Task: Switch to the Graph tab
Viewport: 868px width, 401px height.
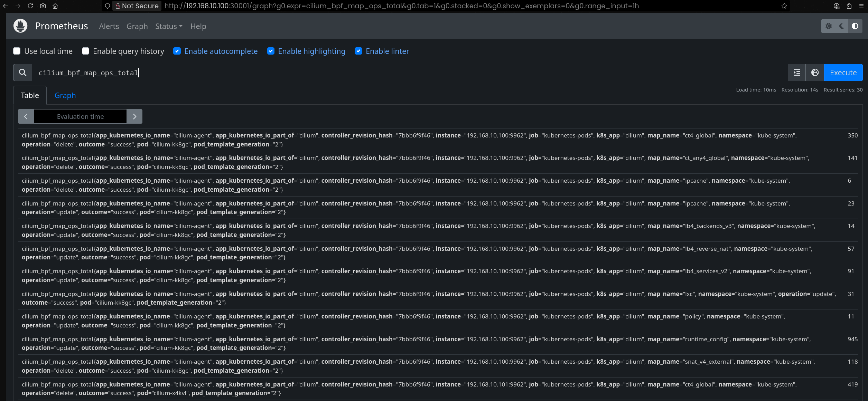Action: (65, 95)
